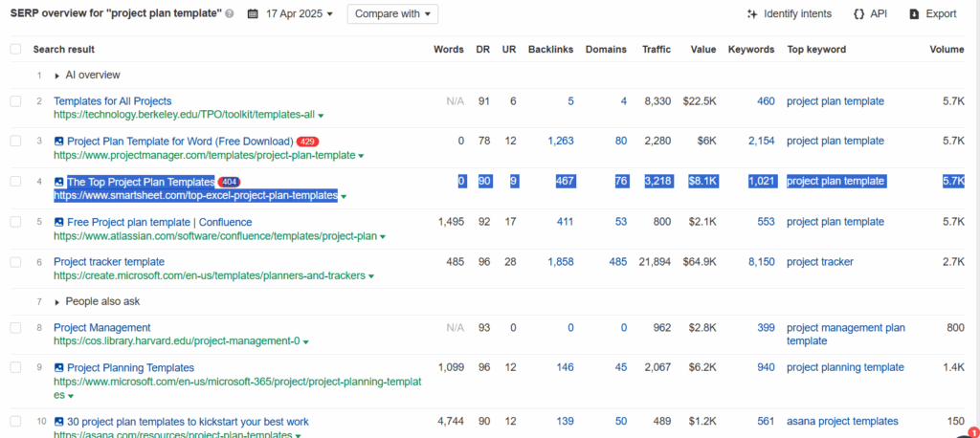Check the box for Project Plan Template for Word
980x438 pixels.
point(15,142)
